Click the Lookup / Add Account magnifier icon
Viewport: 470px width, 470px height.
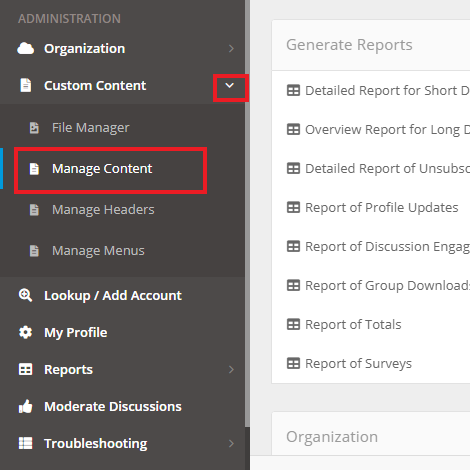[25, 295]
